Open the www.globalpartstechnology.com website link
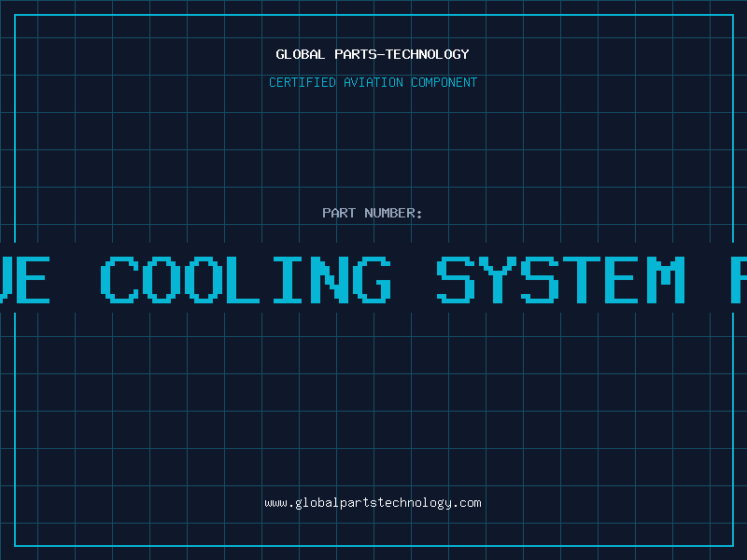The image size is (747, 560). pyautogui.click(x=373, y=503)
